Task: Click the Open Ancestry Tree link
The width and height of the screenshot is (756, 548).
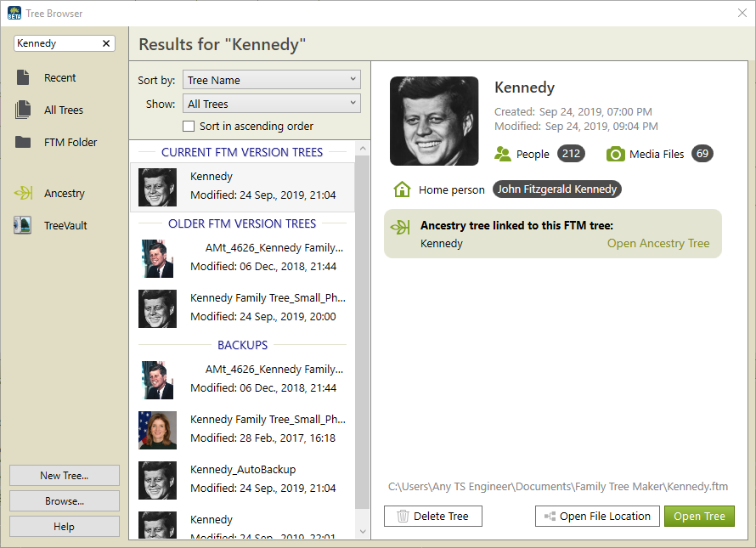Action: 657,244
